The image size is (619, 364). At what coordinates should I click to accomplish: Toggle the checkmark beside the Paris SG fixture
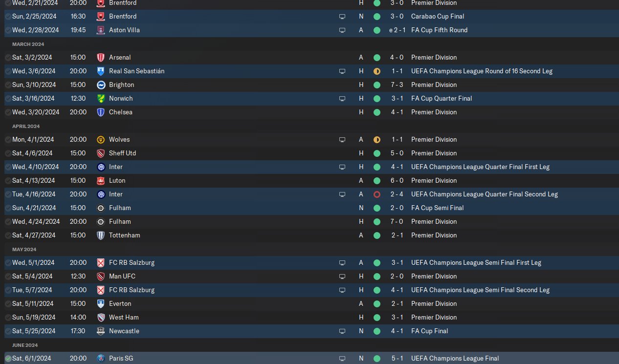[8, 358]
